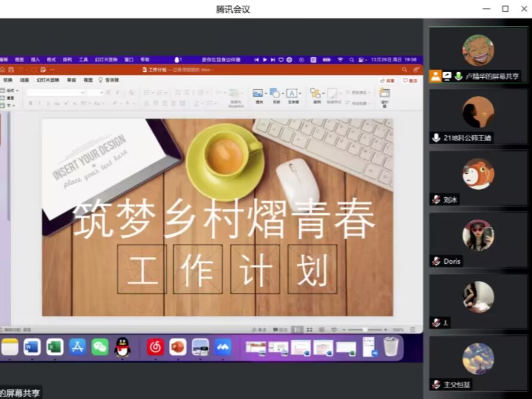
Task: Click the Picture insert icon in ribbon
Action: [258, 93]
